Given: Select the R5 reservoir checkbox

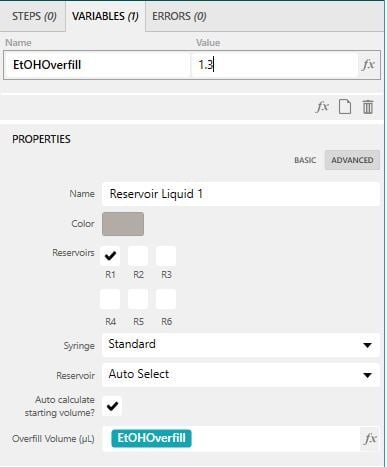Looking at the screenshot, I should [138, 299].
